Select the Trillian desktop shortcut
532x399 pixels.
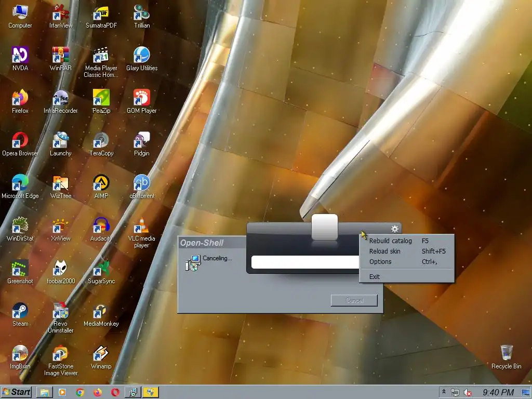[x=142, y=17]
